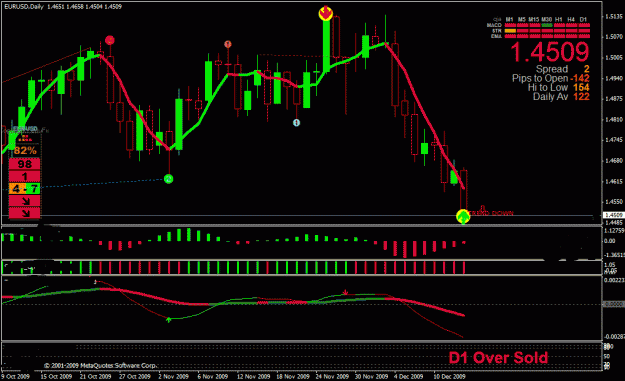Viewport: 625px width, 381px height.
Task: Click the 82% strength readout
Action: pos(25,150)
